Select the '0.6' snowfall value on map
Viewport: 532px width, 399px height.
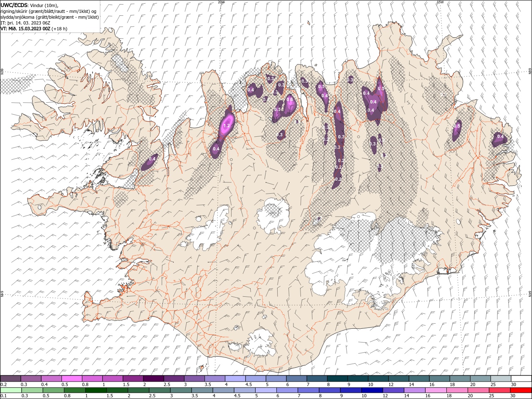[290, 100]
